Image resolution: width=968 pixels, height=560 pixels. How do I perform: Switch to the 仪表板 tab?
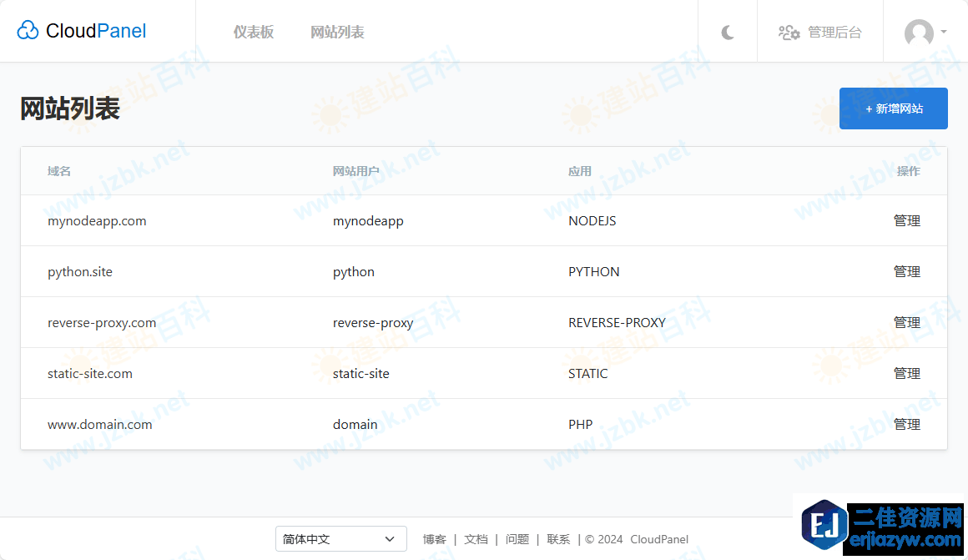[x=254, y=32]
